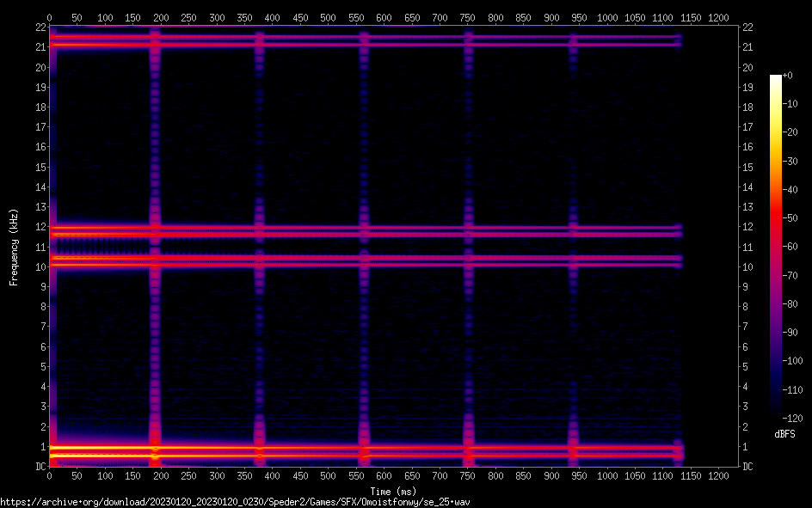Click the 16 label on left frequency axis
Image resolution: width=812 pixels, height=508 pixels.
click(x=39, y=148)
